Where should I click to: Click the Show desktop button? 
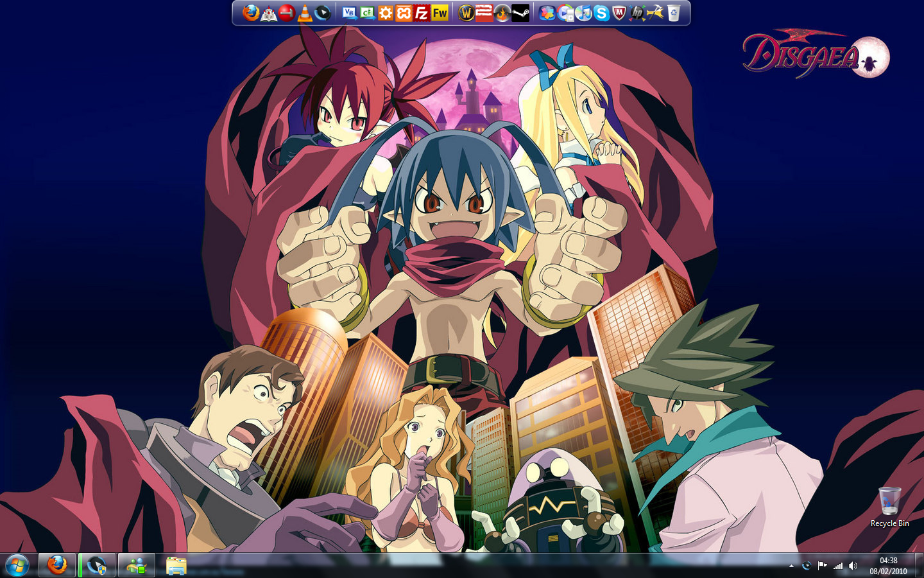[x=920, y=566]
